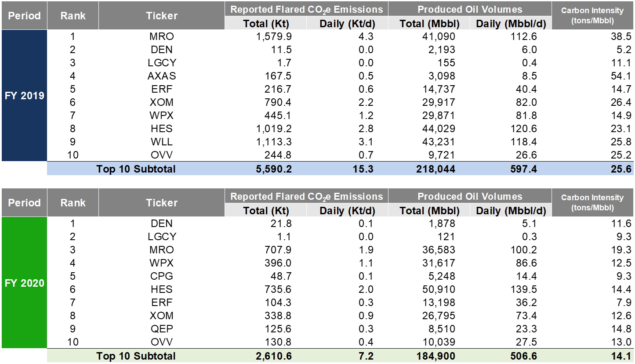Click the Rank header in the FY 2020 table

73,203
